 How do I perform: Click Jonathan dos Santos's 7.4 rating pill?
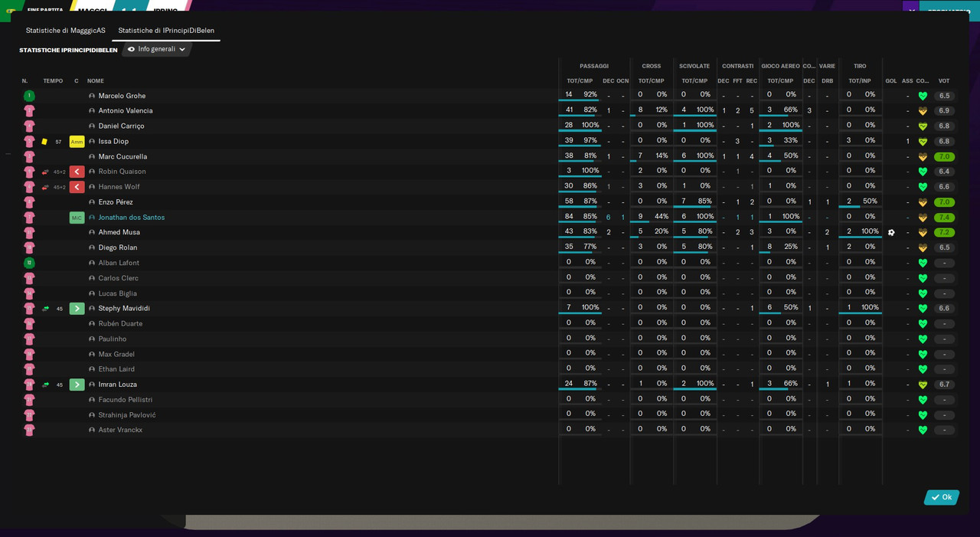944,218
